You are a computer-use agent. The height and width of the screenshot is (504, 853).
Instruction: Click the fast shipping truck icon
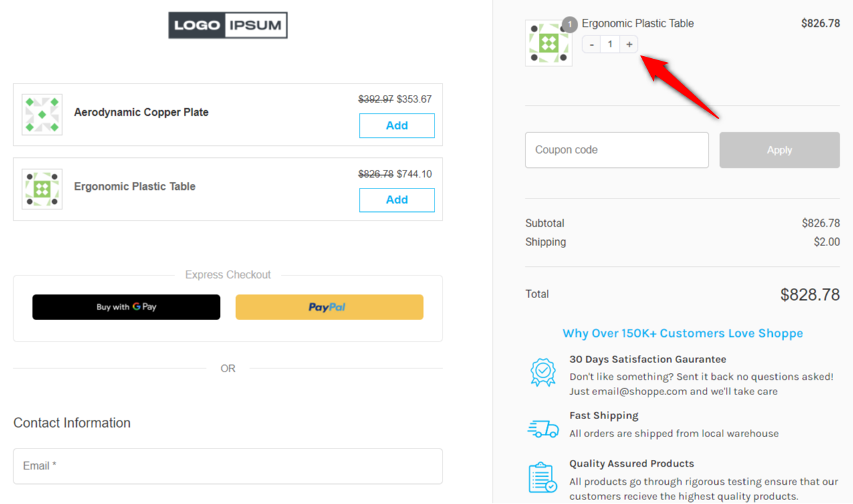point(543,428)
